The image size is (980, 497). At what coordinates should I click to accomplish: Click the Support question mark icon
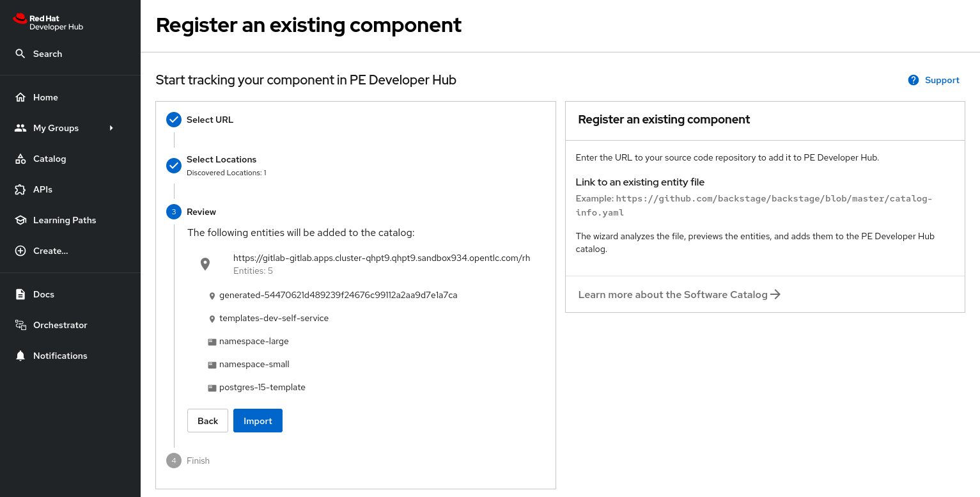pos(914,80)
